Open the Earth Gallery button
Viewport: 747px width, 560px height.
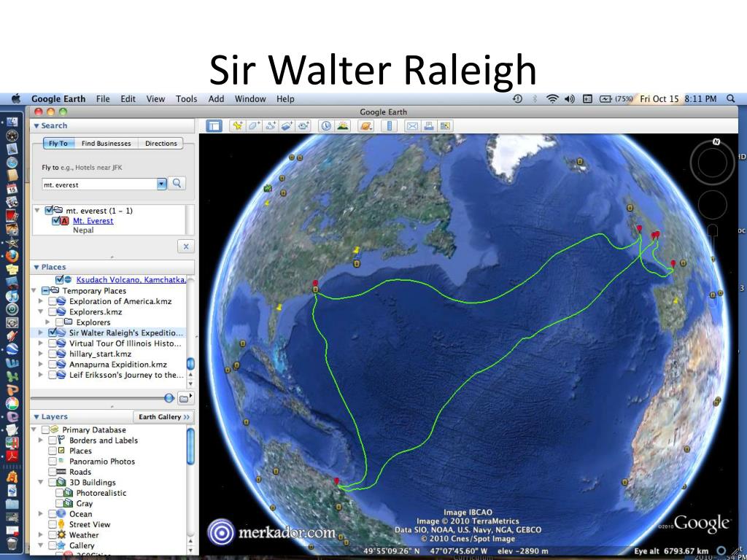point(163,417)
